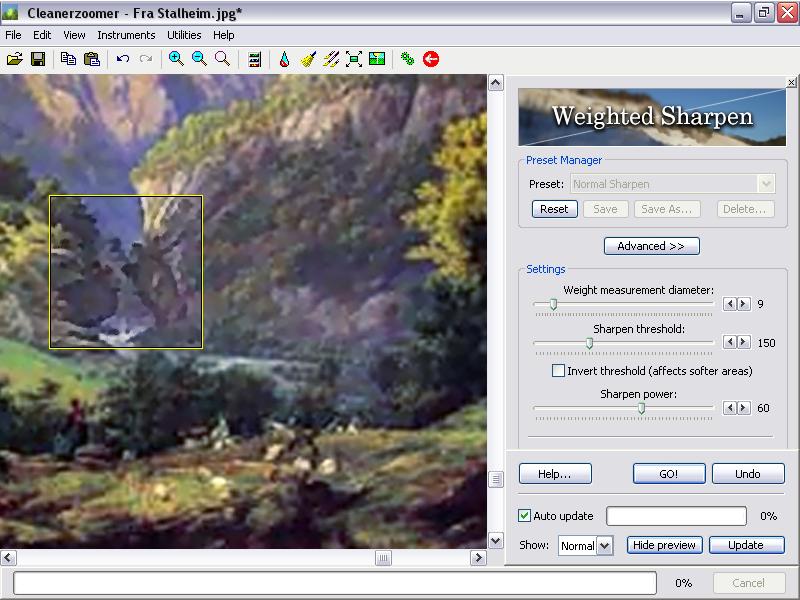Increase Sharpen threshold with right arrow
800x600 pixels.
(x=744, y=342)
